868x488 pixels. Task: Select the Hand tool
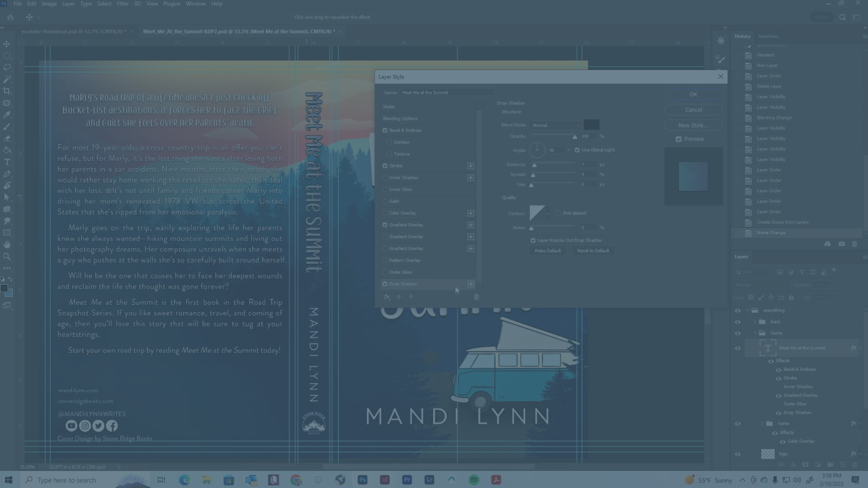click(7, 244)
